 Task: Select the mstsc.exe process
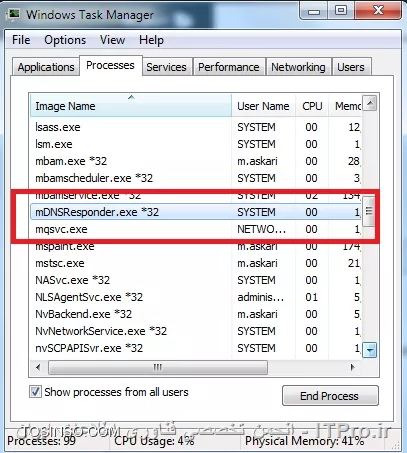[x=196, y=263]
